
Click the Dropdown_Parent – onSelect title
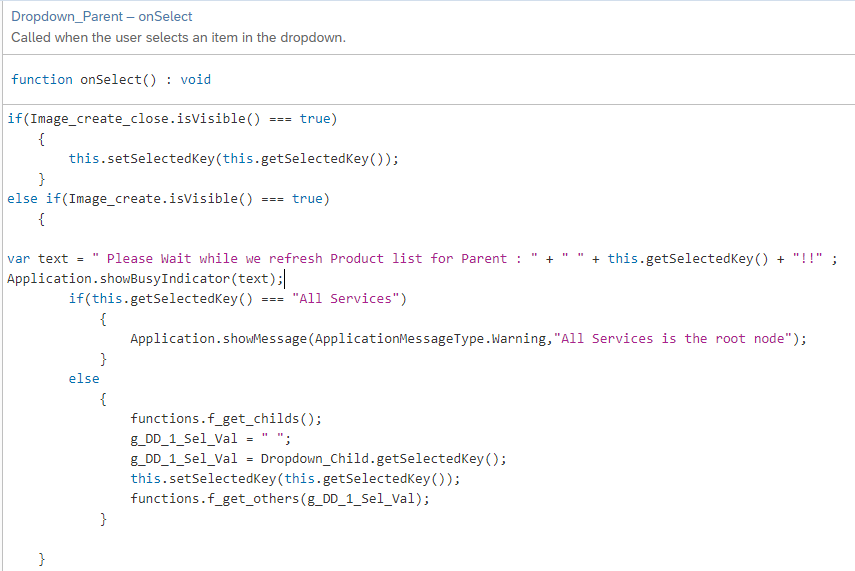(101, 16)
